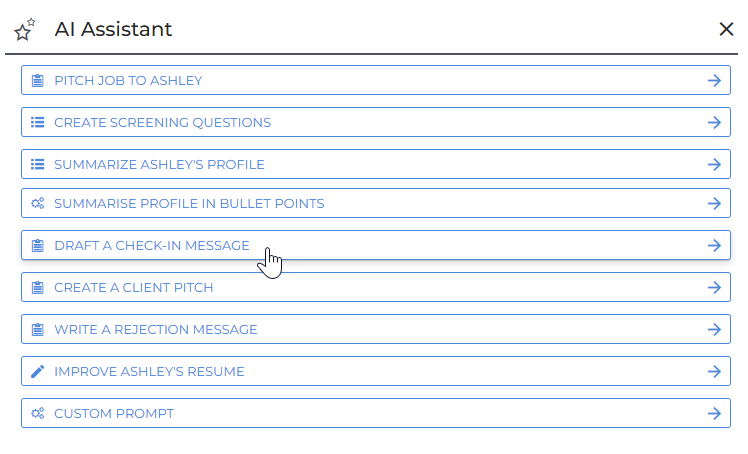Click the AI Assistant sparkle stars icon
The width and height of the screenshot is (748, 454).
[x=25, y=30]
